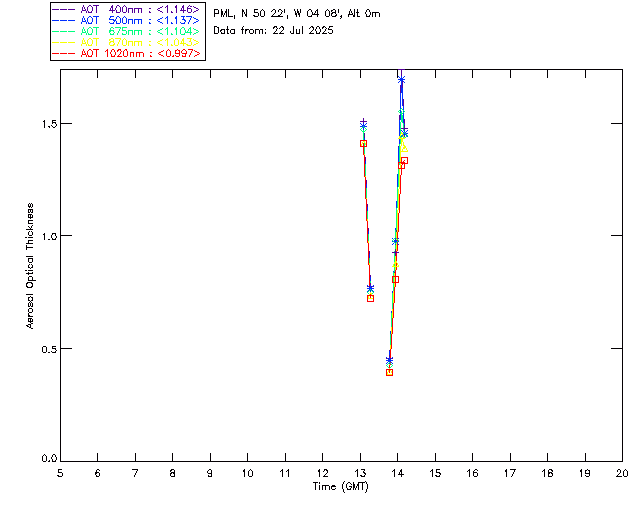Click the y-axis tick label '1.5'

coord(49,124)
